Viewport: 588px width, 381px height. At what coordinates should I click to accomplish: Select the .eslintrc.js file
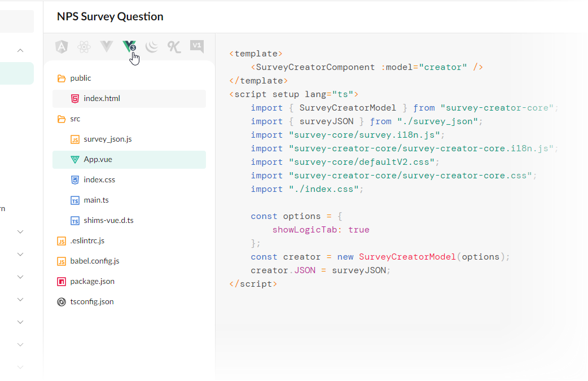pos(87,240)
